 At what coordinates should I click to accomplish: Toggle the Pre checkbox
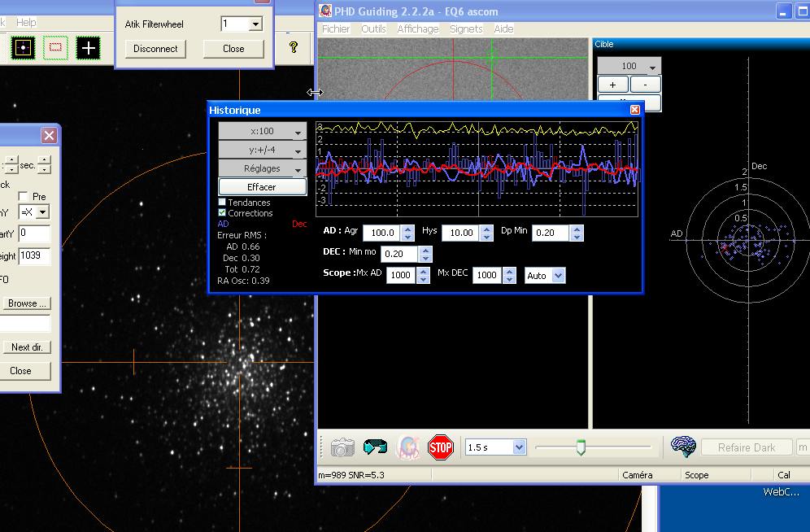[x=24, y=197]
